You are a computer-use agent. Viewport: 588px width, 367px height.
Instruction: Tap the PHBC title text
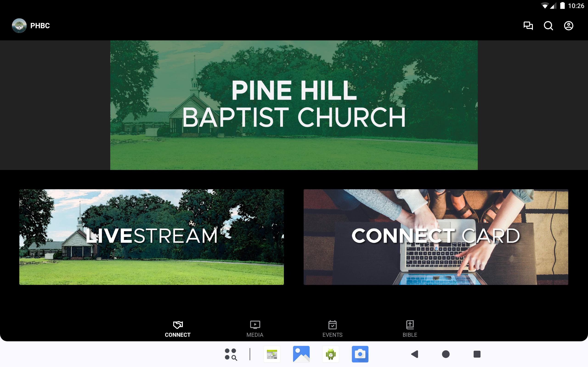(40, 26)
